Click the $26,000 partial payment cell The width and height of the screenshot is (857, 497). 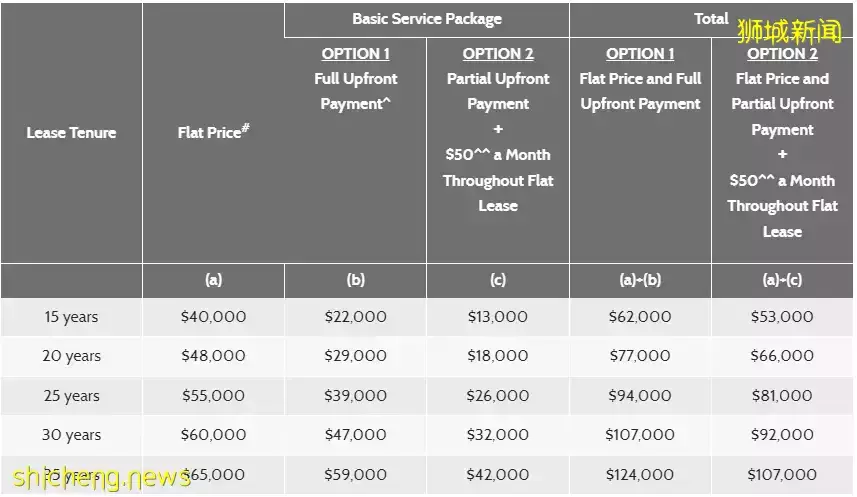498,396
